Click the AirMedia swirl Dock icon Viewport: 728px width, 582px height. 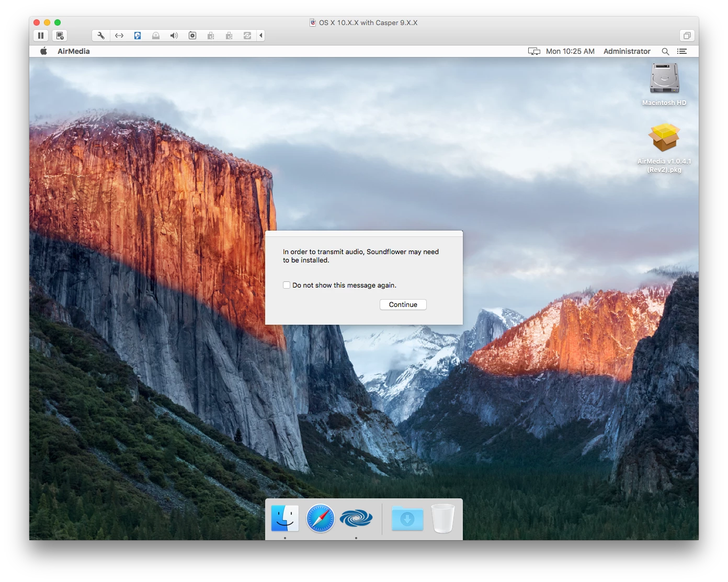click(x=356, y=518)
